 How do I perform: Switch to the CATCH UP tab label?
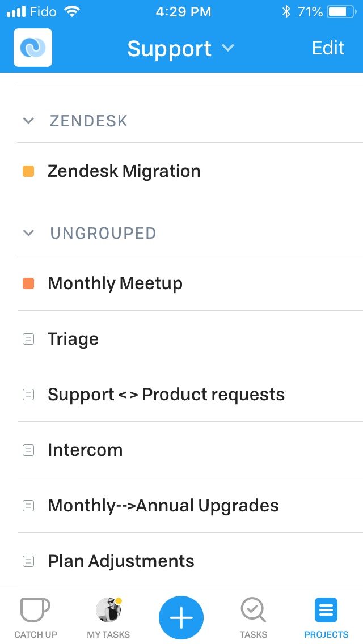36,634
